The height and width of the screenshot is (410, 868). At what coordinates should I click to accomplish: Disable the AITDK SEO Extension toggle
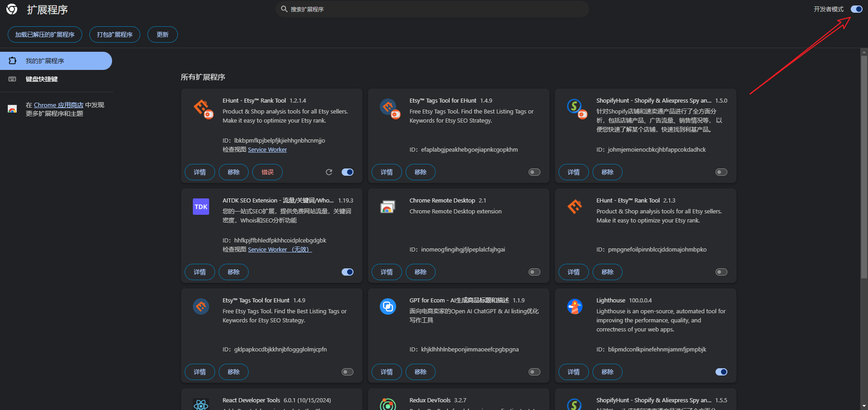tap(348, 272)
